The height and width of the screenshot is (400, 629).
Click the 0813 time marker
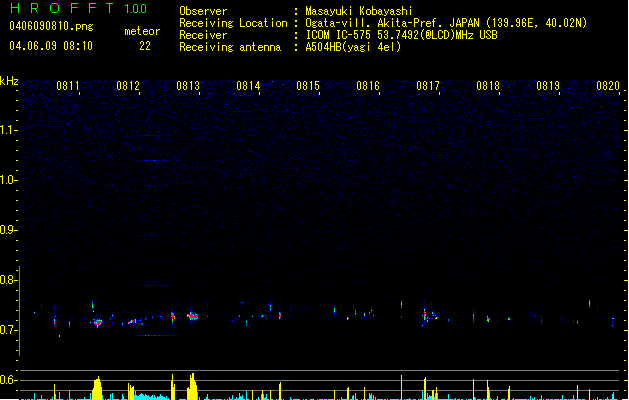pyautogui.click(x=188, y=86)
